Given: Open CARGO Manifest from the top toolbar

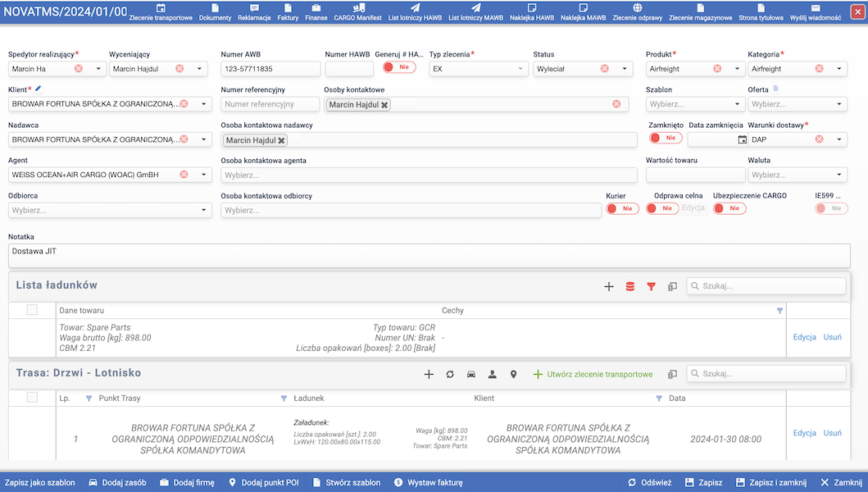Looking at the screenshot, I should tap(357, 12).
